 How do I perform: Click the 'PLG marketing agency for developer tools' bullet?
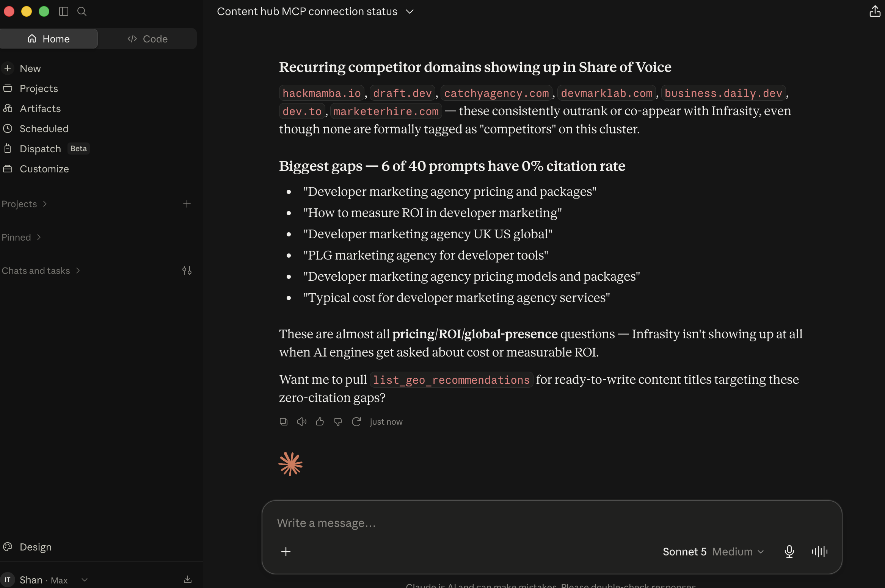(425, 255)
